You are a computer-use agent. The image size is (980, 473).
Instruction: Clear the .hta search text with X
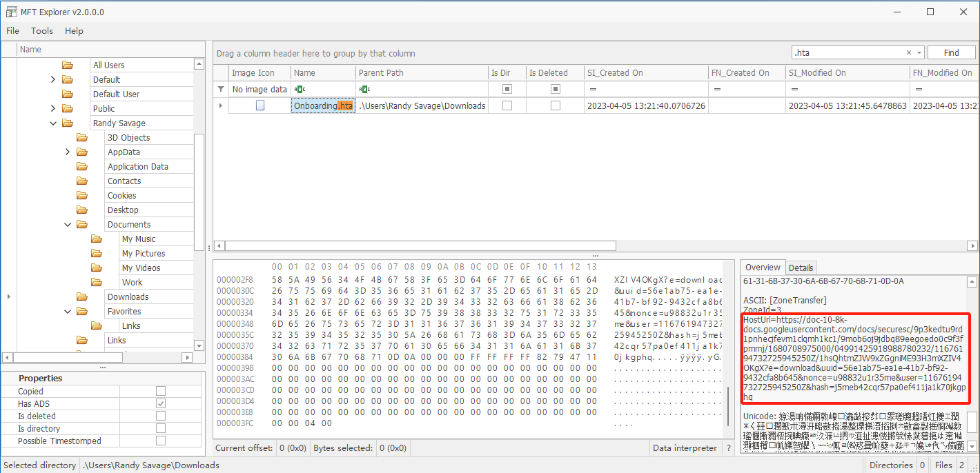click(x=909, y=52)
